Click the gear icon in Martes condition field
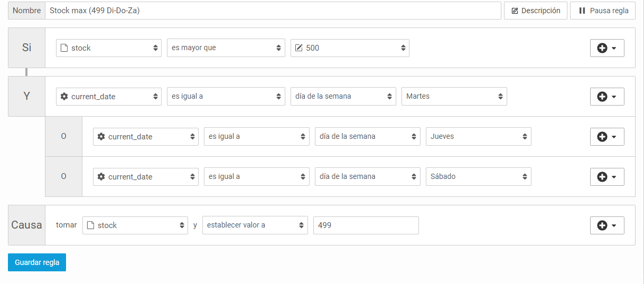The image size is (644, 284). click(x=64, y=97)
